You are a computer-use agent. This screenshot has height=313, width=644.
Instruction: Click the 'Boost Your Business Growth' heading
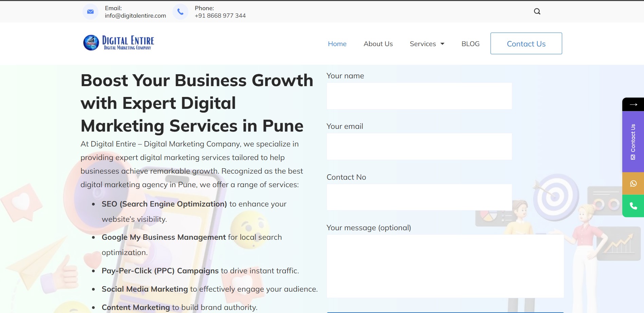tap(197, 103)
